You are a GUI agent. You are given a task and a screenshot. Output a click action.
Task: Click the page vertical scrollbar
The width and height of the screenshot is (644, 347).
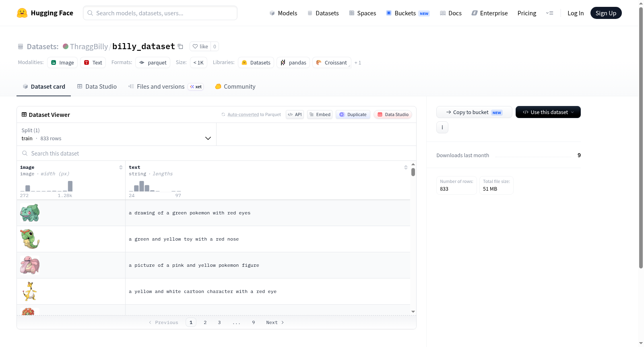click(x=641, y=137)
